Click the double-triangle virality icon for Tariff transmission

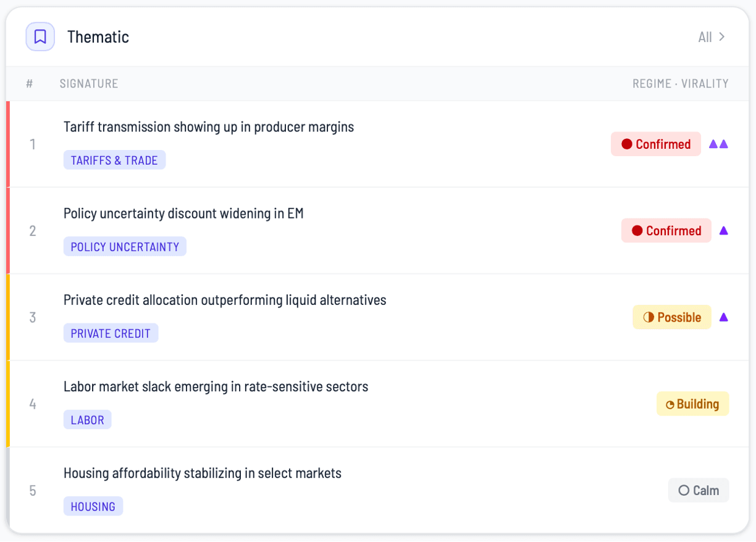point(718,144)
